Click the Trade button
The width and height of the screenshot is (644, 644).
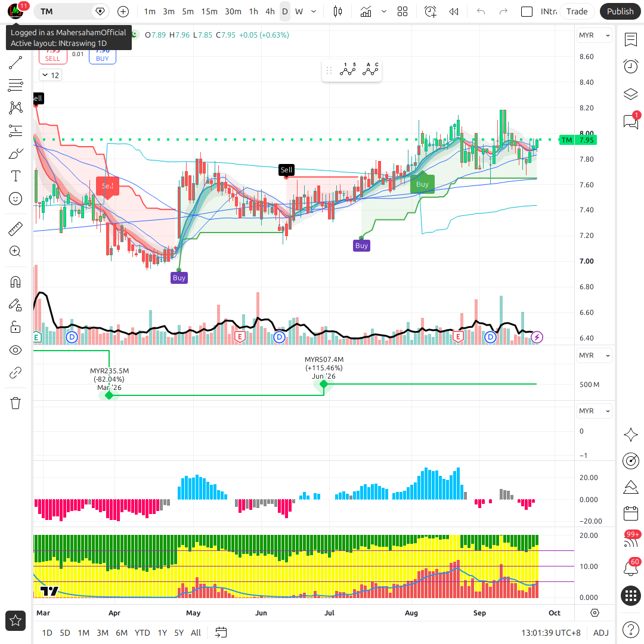point(577,11)
